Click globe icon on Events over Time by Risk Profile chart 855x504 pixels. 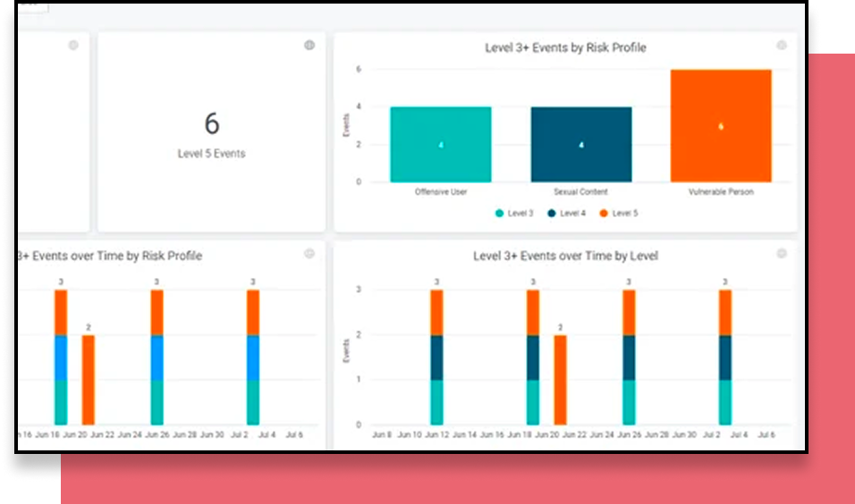(x=309, y=254)
